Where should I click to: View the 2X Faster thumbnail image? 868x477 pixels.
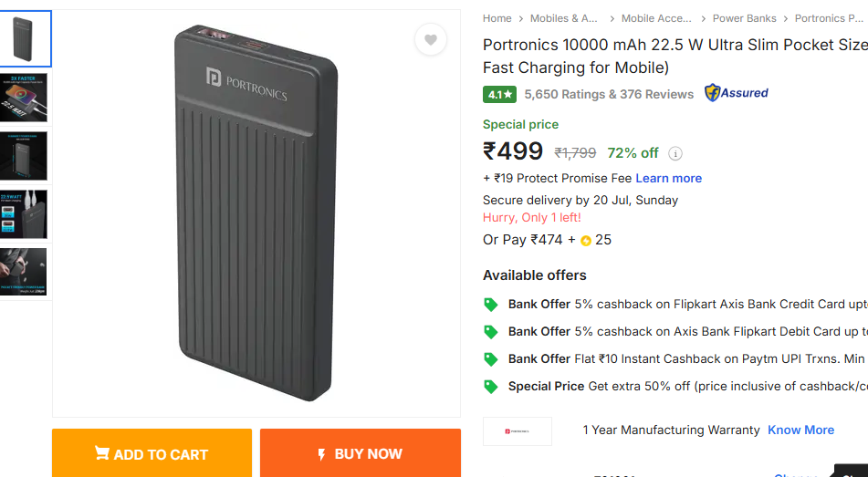coord(26,98)
